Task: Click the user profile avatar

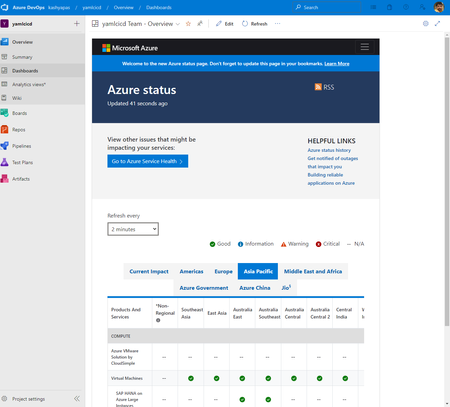Action: pos(439,7)
